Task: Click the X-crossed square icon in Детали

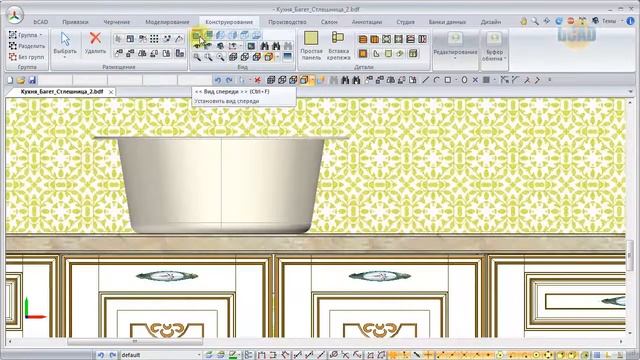Action: [386, 39]
